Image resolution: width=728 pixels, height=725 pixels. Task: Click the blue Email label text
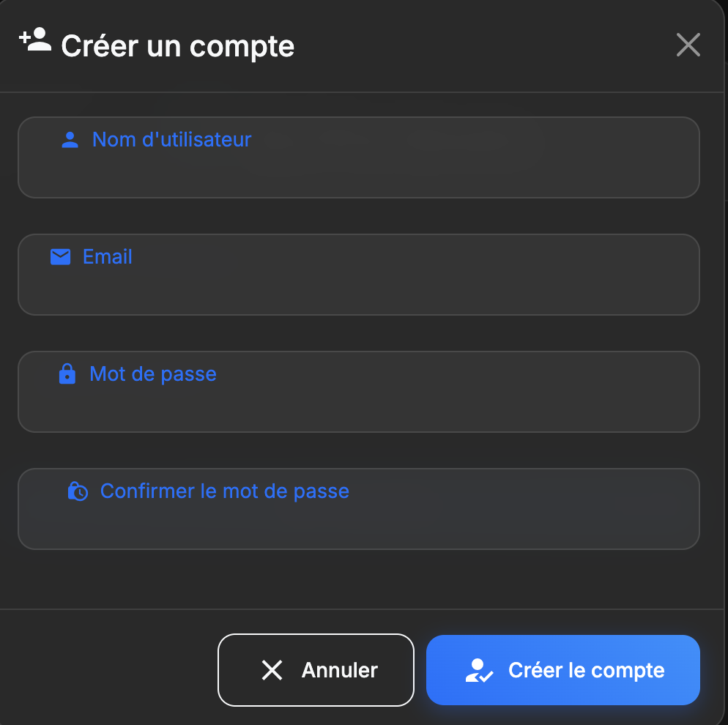(x=108, y=256)
